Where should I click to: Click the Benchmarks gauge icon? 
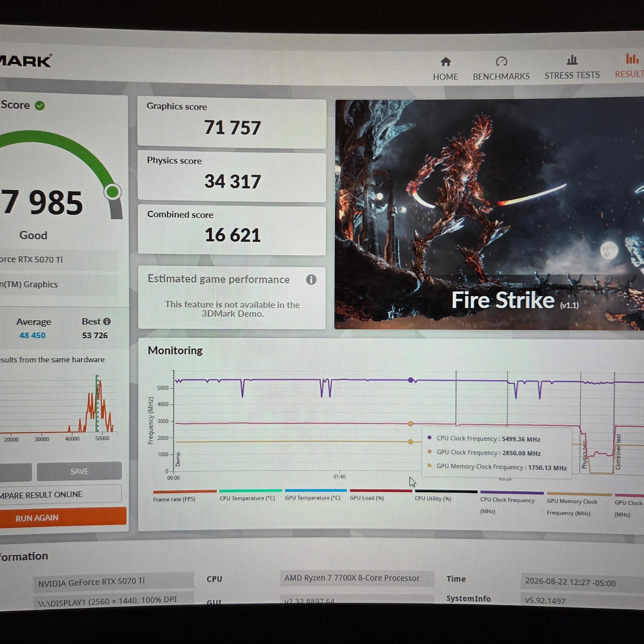[501, 61]
